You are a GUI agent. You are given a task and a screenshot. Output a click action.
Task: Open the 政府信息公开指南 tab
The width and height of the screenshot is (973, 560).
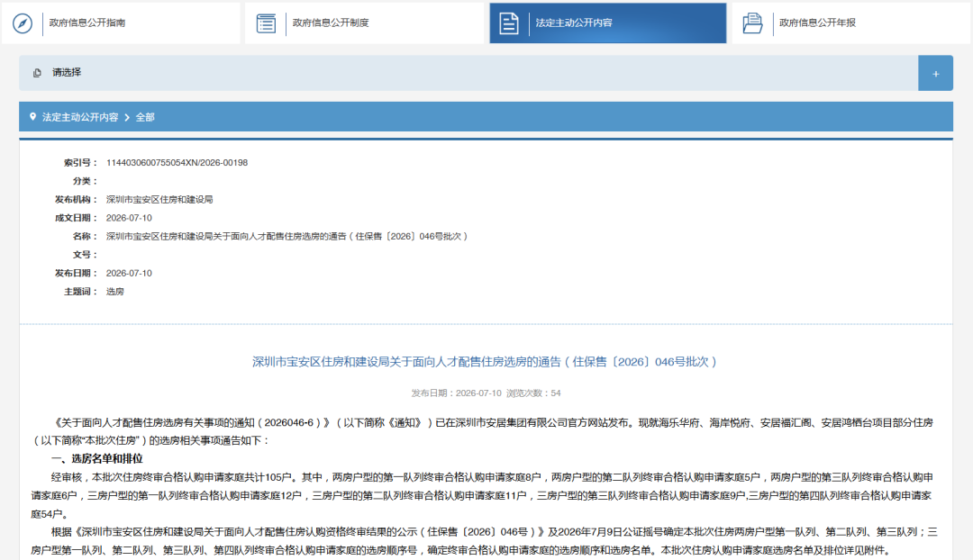click(121, 23)
